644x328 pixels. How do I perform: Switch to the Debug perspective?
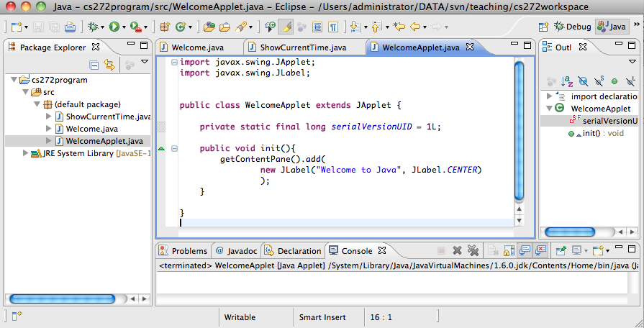pyautogui.click(x=572, y=27)
